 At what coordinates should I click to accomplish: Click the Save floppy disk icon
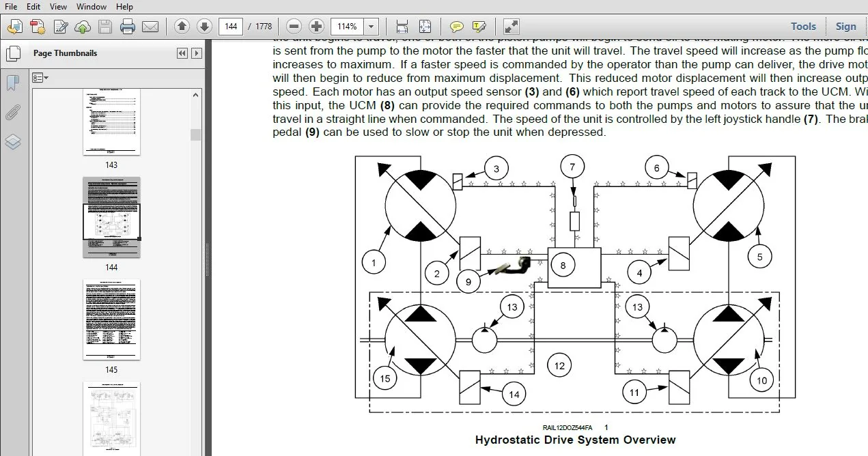tap(105, 27)
